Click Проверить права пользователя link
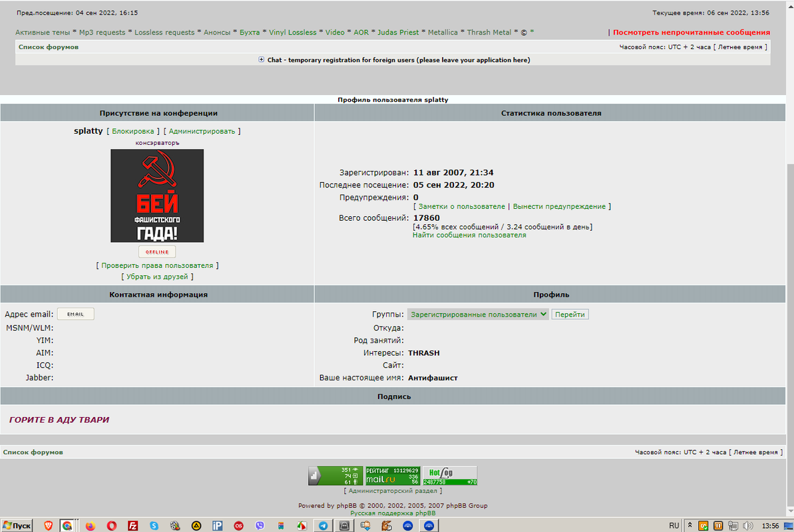Image resolution: width=794 pixels, height=532 pixels. pyautogui.click(x=157, y=265)
